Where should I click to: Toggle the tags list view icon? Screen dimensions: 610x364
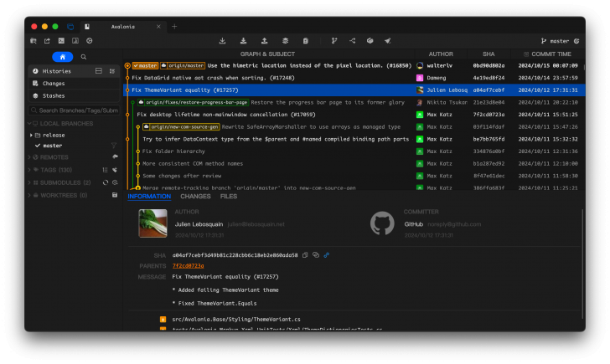[x=105, y=170]
